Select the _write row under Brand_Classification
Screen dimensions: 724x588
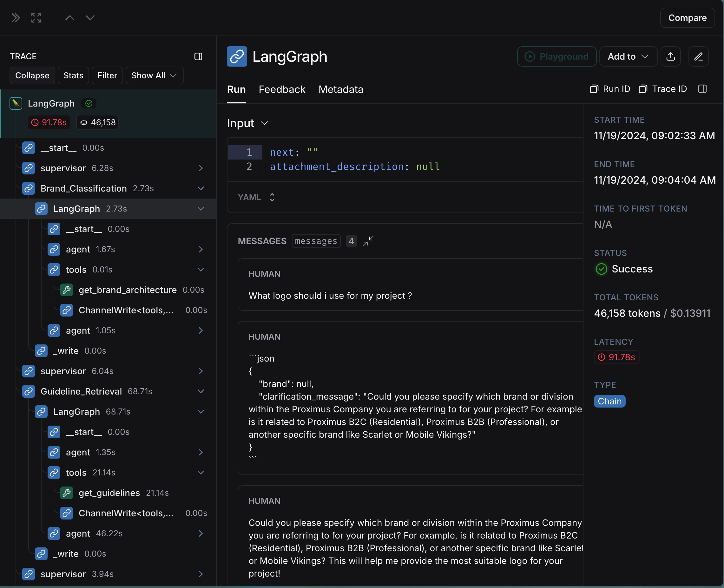tap(108, 351)
